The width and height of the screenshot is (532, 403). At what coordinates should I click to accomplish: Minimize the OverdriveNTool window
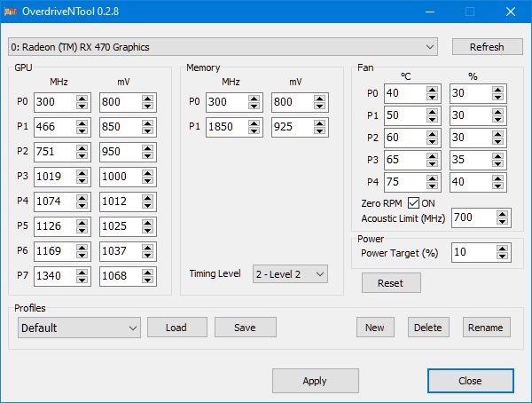tap(430, 12)
